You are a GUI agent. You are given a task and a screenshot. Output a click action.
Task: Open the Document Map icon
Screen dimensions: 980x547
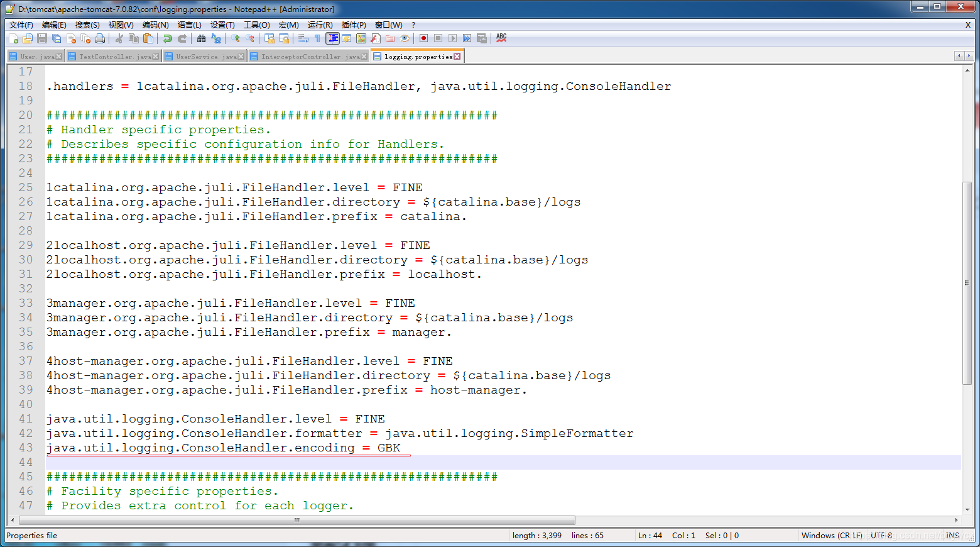click(361, 38)
